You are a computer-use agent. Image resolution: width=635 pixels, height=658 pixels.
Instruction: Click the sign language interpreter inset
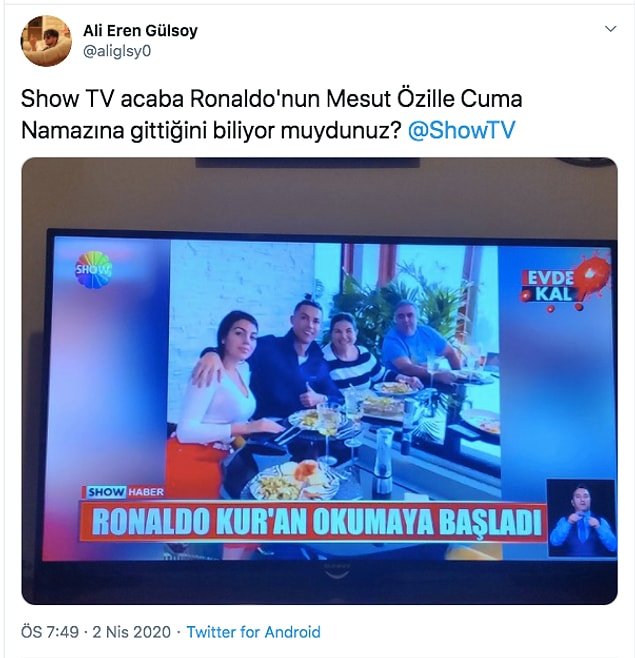pos(581,519)
